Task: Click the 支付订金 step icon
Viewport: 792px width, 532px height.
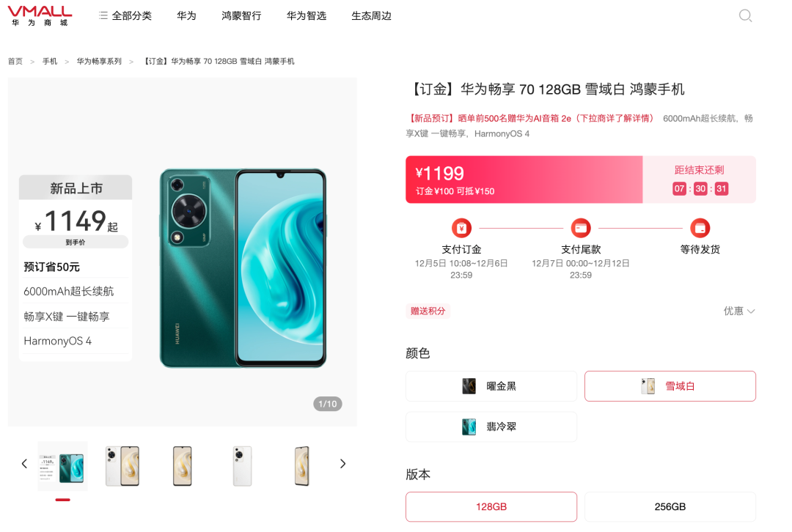Action: click(x=461, y=228)
